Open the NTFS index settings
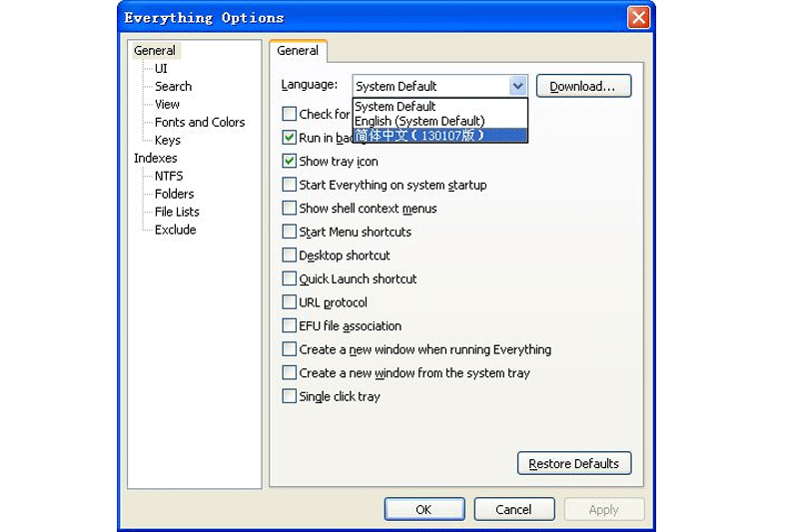This screenshot has width=799, height=532. [169, 176]
